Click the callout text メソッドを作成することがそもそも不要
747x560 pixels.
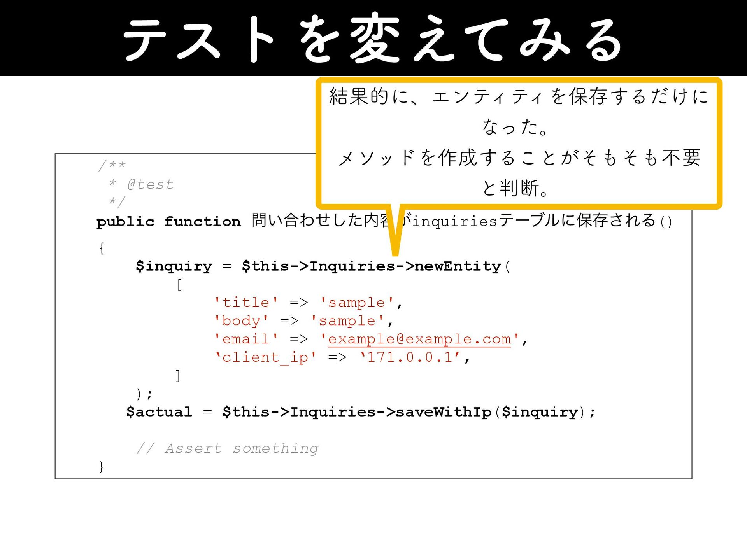[x=519, y=158]
